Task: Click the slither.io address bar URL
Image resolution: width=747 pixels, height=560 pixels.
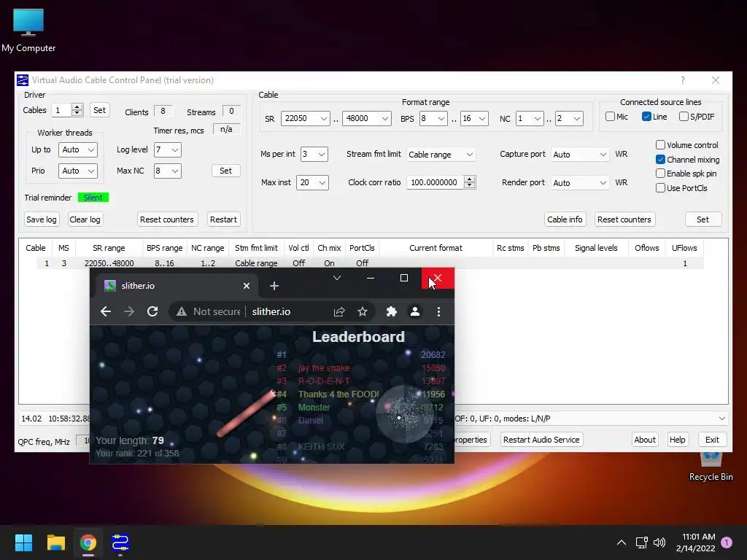Action: coord(271,311)
